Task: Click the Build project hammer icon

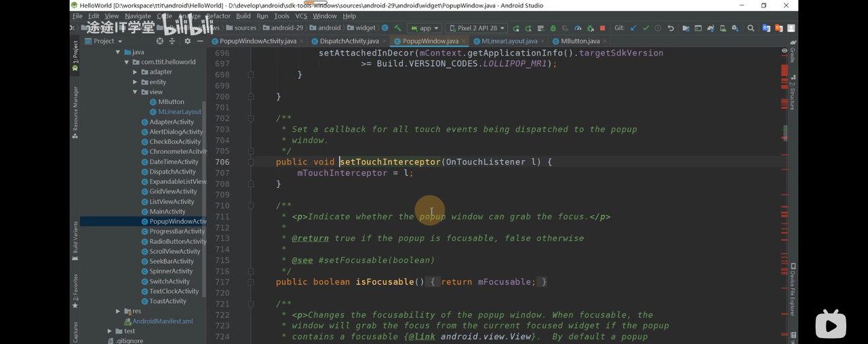Action: (397, 28)
